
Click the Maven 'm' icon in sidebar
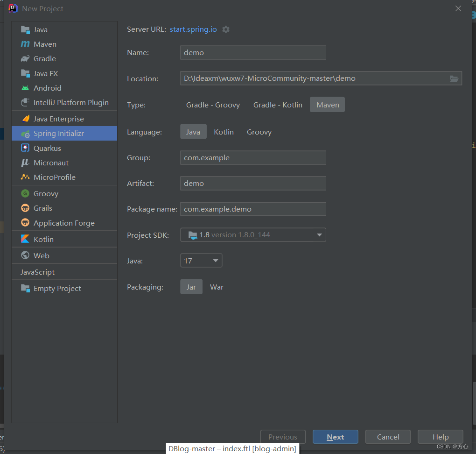(25, 44)
